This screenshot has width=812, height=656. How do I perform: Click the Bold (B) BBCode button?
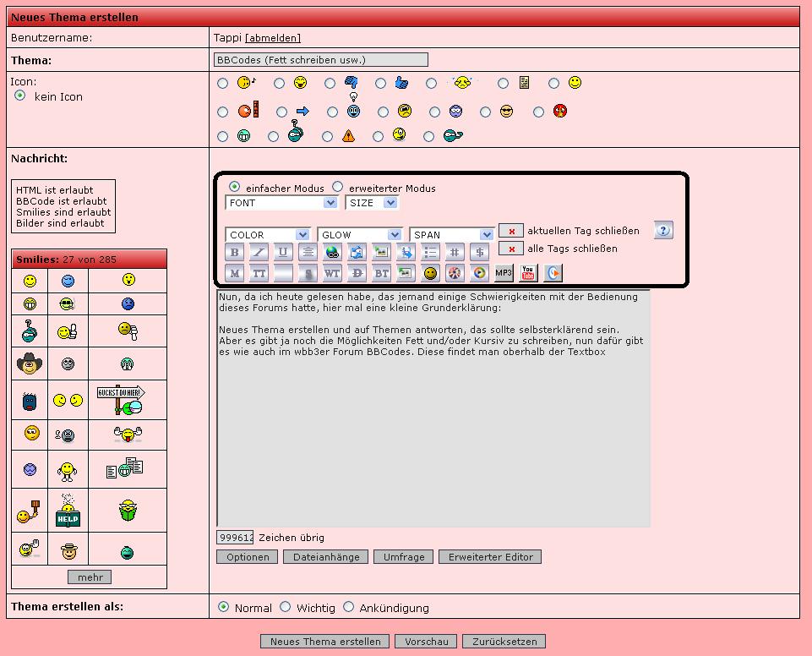235,251
